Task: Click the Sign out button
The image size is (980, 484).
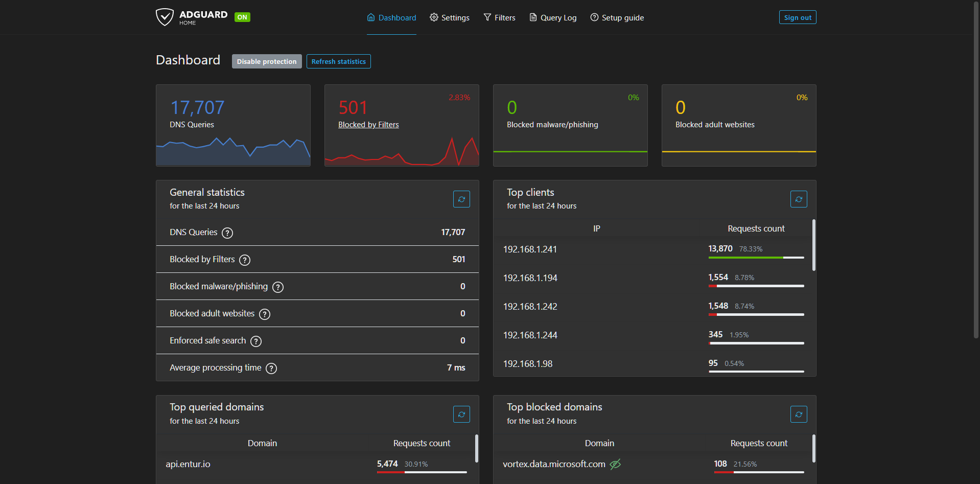Action: coord(797,17)
